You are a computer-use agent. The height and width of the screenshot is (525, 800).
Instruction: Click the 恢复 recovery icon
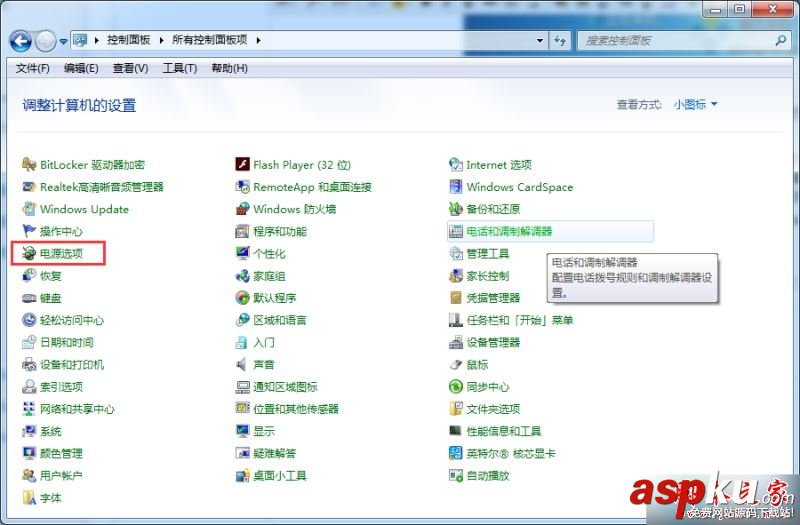tap(29, 276)
